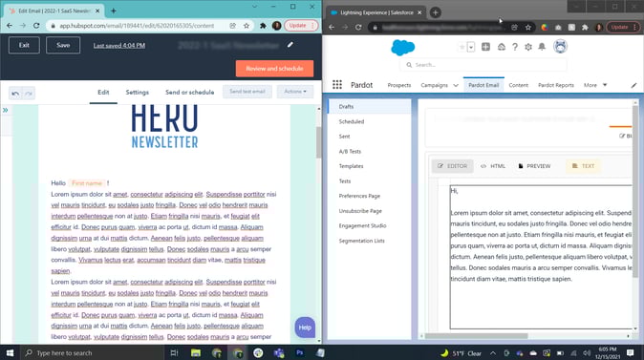
Task: Expand the Campaigns menu chevron
Action: point(456,85)
